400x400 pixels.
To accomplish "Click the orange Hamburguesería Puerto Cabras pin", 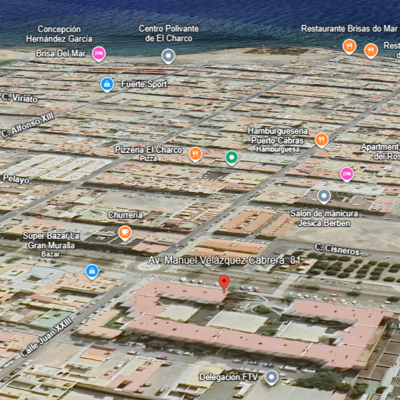I will point(322,140).
